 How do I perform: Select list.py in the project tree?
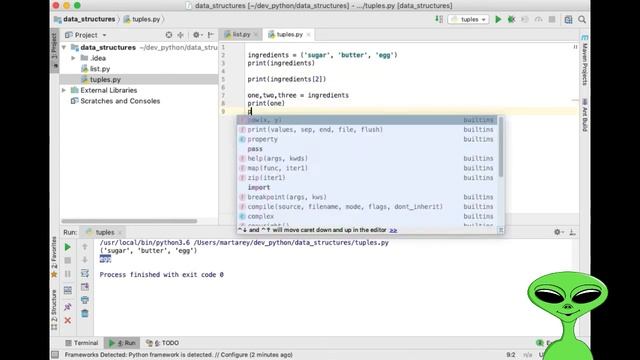click(x=100, y=69)
